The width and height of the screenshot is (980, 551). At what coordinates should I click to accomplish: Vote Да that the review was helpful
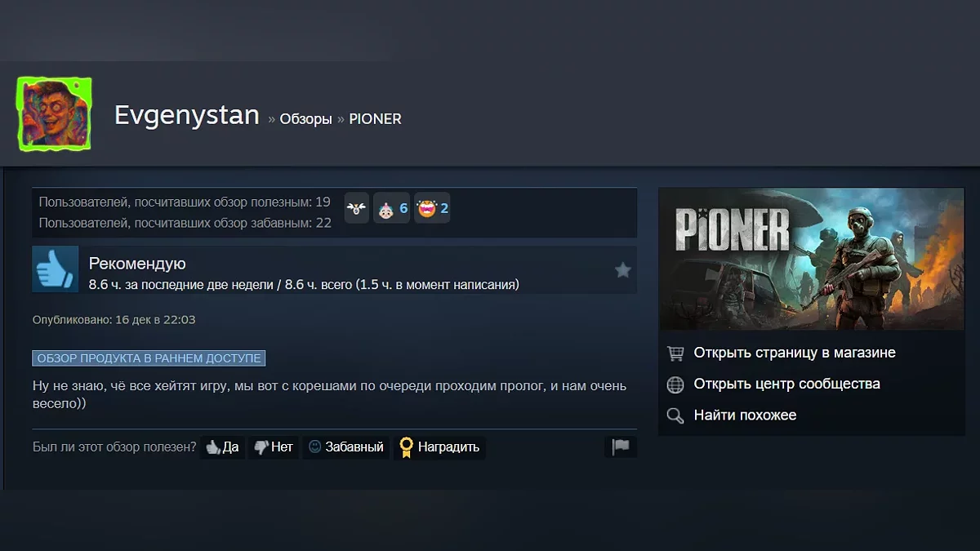222,447
